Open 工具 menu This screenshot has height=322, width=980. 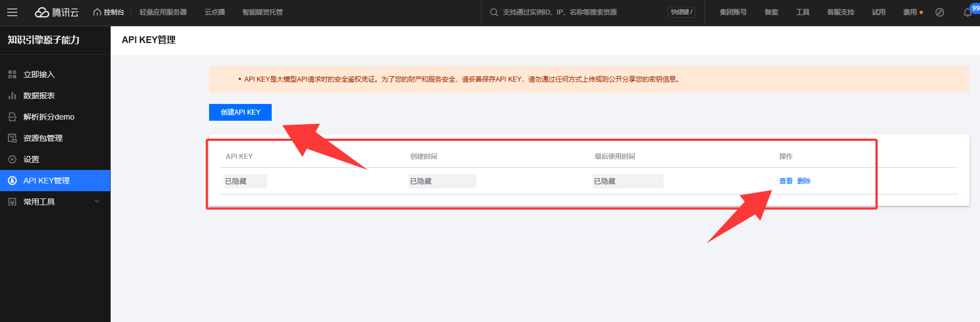pos(803,12)
